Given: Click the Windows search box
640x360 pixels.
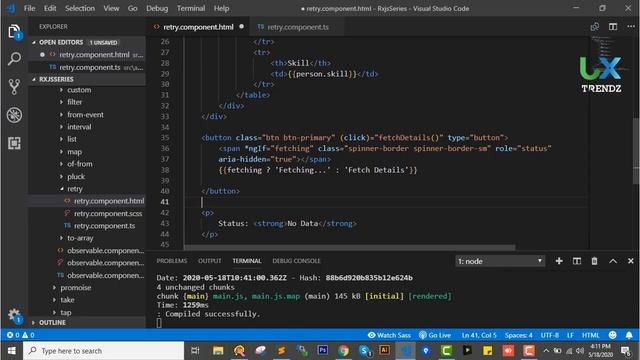Looking at the screenshot, I should coord(104,351).
